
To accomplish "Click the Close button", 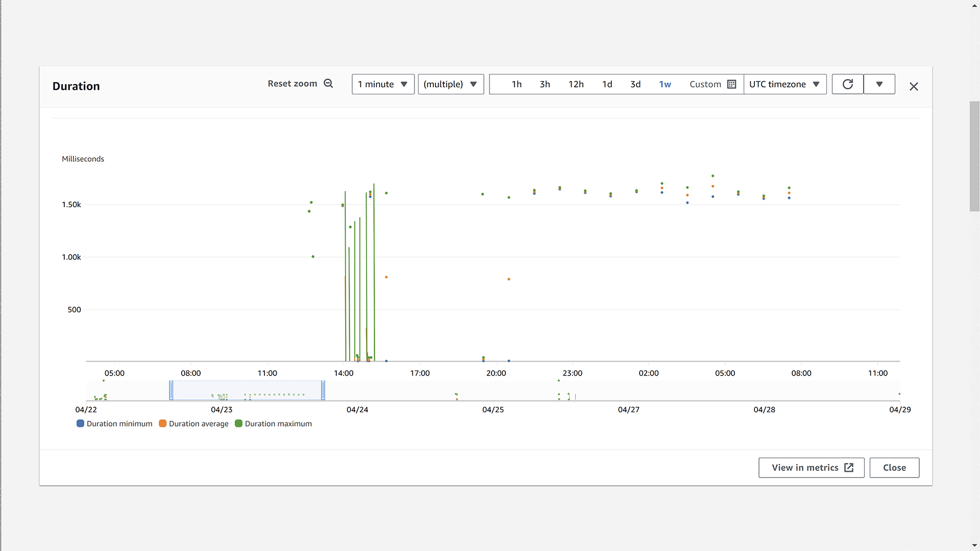I will (x=894, y=468).
